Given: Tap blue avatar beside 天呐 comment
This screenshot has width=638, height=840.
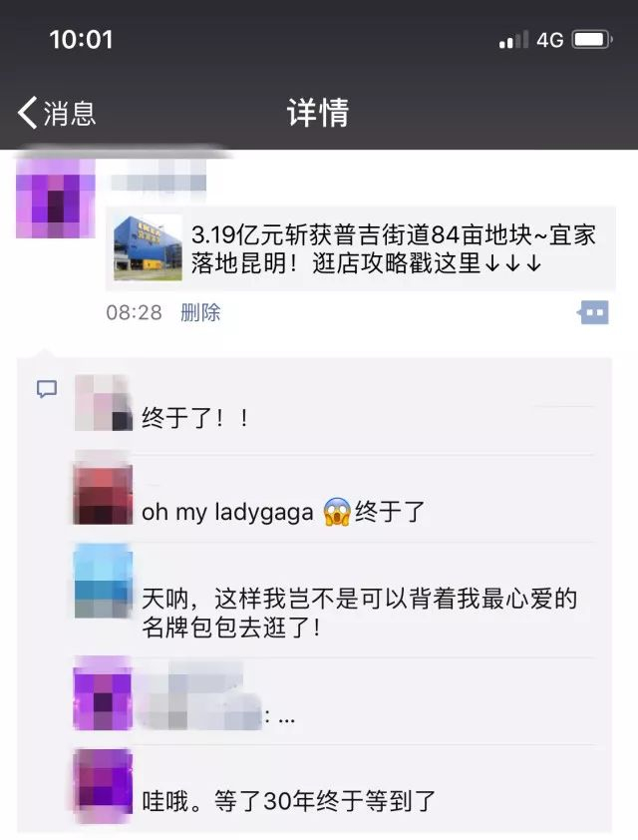Looking at the screenshot, I should point(104,582).
